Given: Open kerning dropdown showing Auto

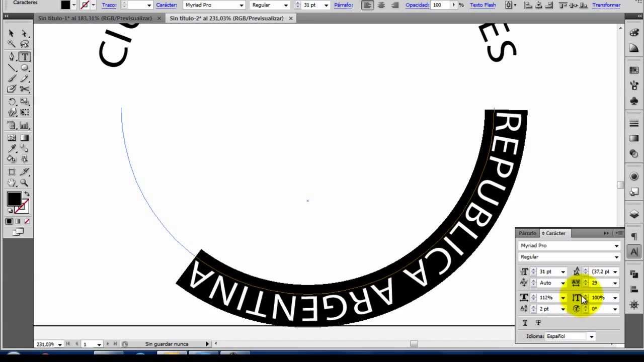Looking at the screenshot, I should point(563,283).
